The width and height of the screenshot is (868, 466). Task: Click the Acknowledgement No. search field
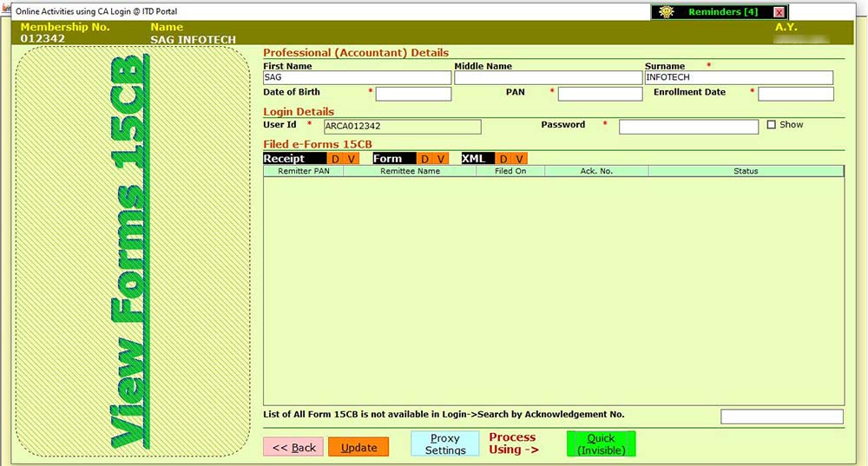pyautogui.click(x=782, y=417)
